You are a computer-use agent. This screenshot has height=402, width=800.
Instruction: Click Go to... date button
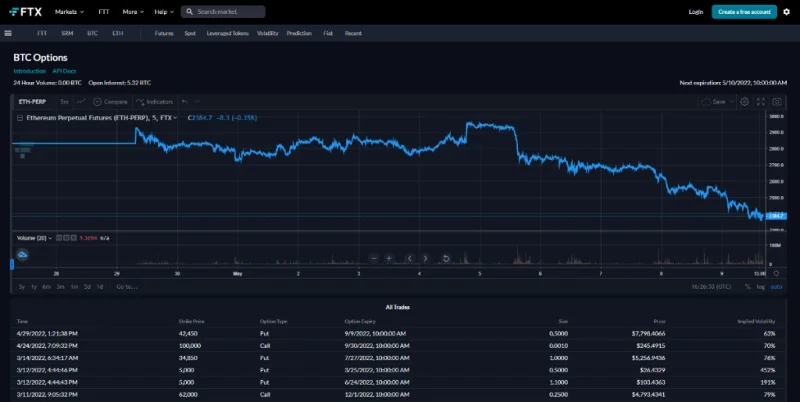tap(127, 287)
